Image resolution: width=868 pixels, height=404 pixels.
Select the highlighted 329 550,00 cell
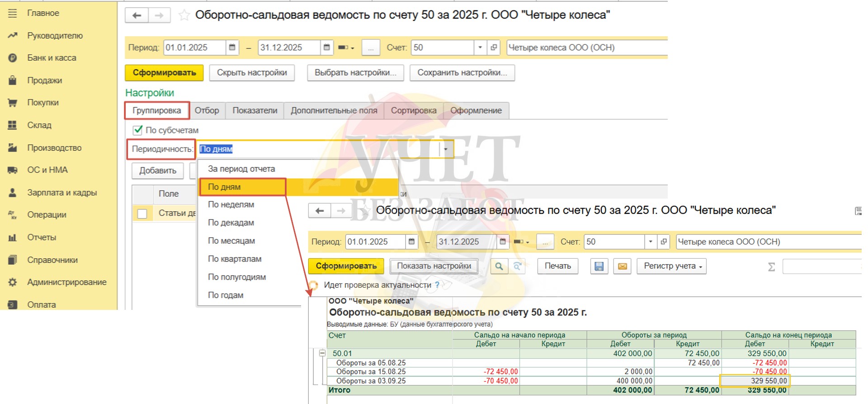click(755, 381)
